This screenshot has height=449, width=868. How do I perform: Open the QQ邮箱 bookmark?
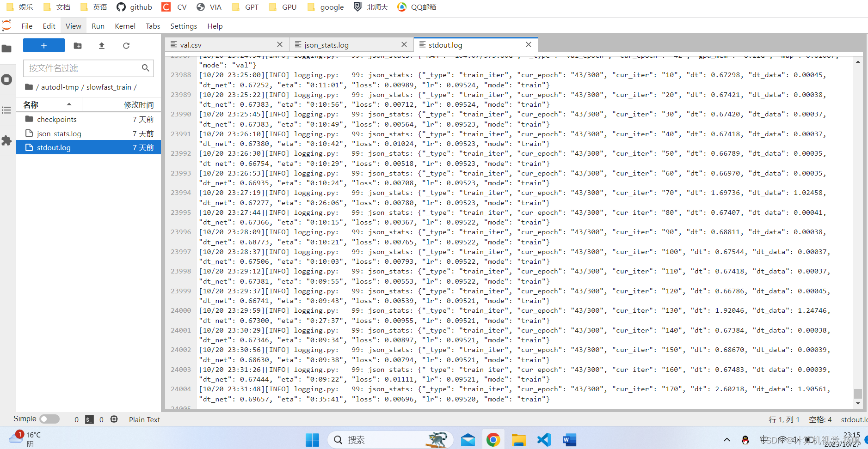coord(417,7)
